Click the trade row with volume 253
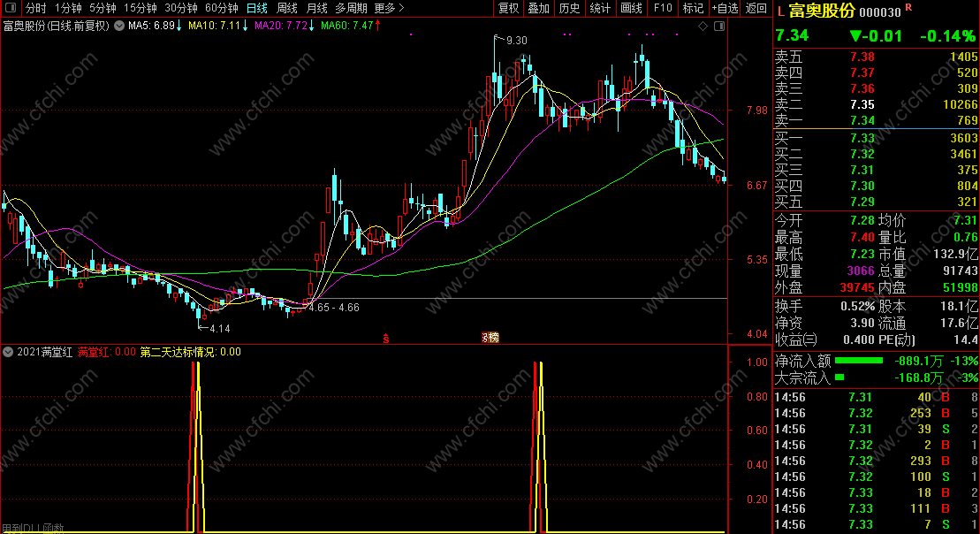 (876, 413)
